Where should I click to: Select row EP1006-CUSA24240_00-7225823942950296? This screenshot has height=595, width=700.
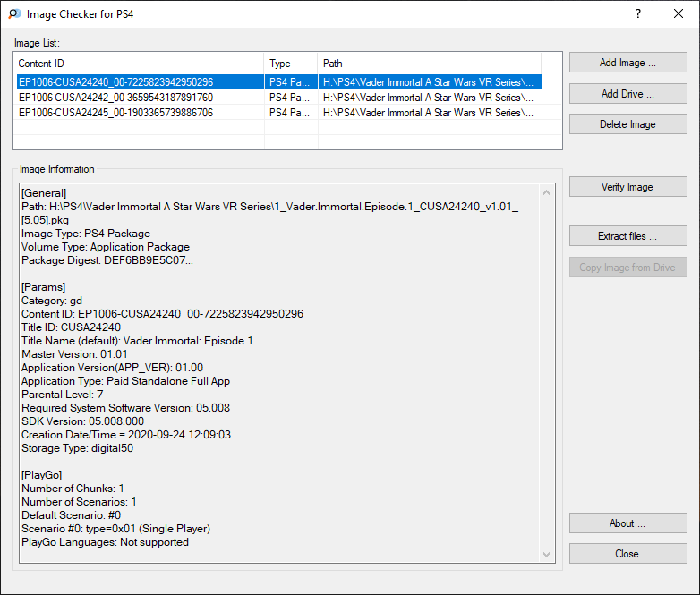click(x=279, y=82)
